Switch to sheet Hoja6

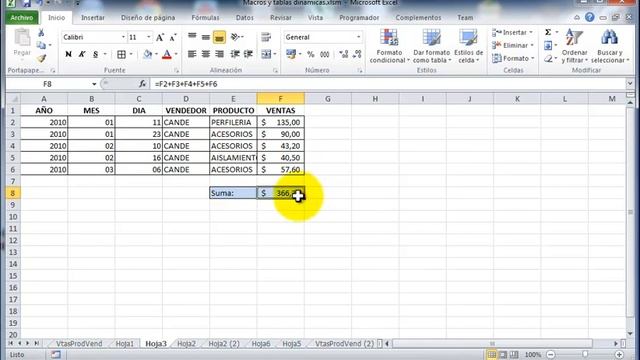261,344
